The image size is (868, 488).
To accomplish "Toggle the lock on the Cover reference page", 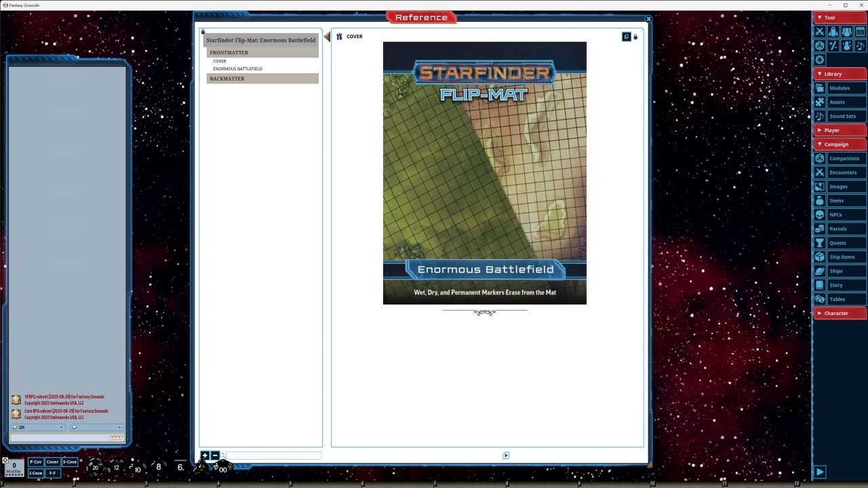I will [x=635, y=36].
